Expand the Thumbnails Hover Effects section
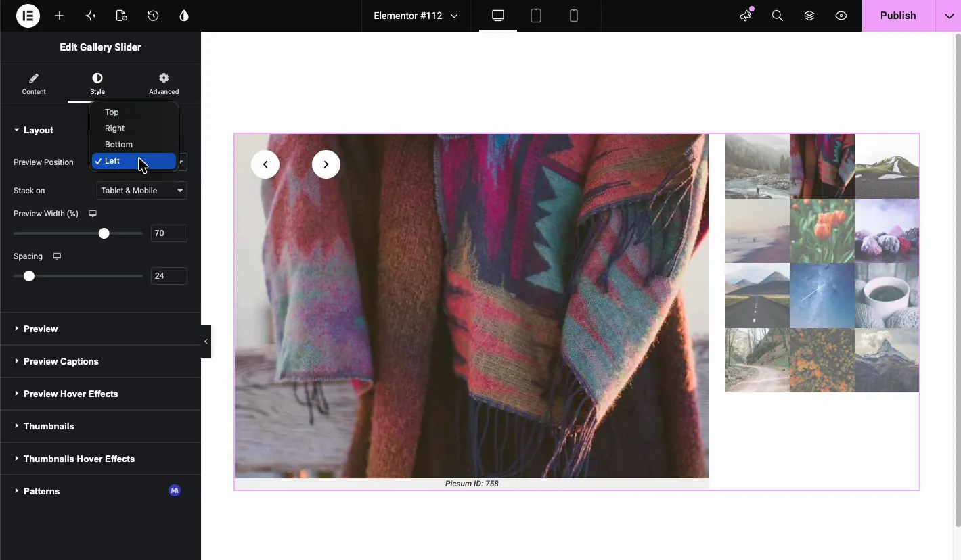 [x=100, y=459]
